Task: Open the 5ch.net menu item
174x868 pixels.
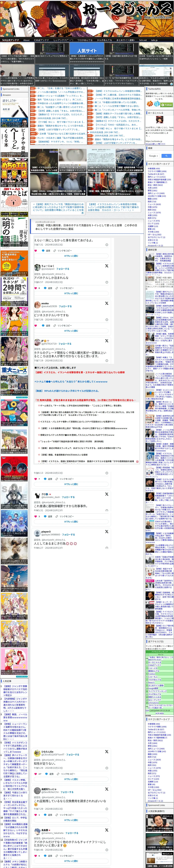Action: point(143,40)
